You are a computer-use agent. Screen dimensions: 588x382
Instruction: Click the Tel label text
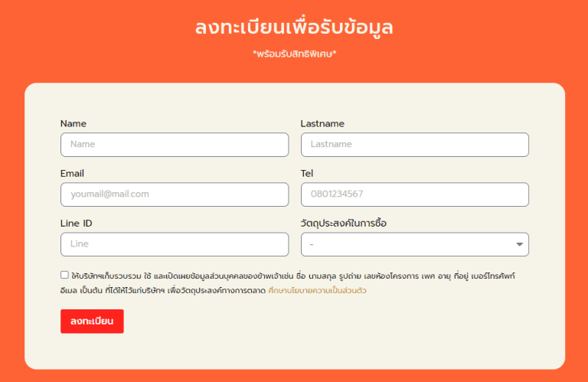pos(307,174)
